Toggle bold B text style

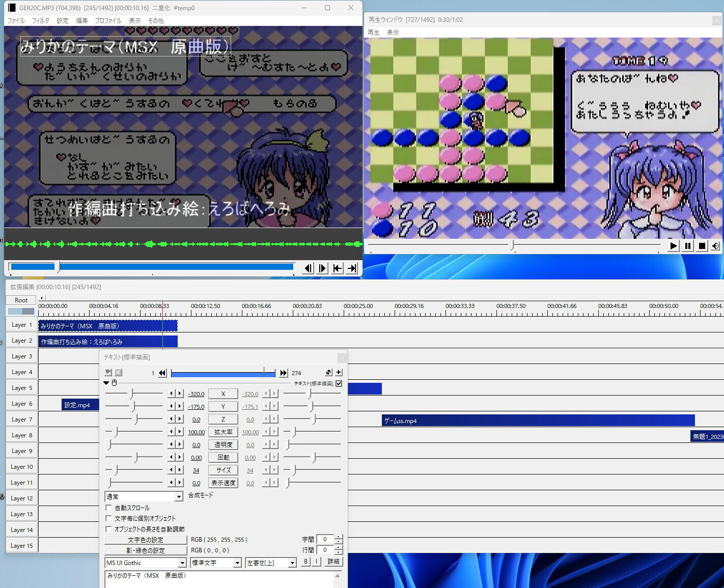click(305, 562)
